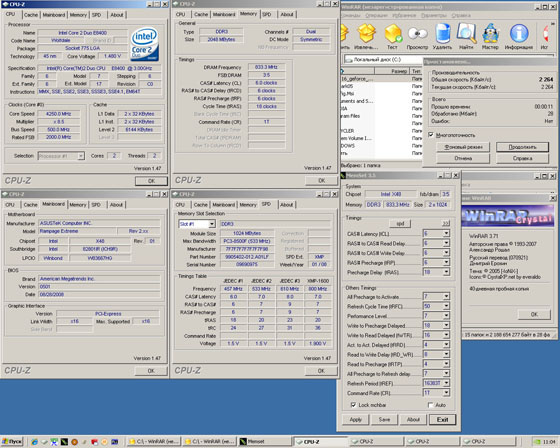Click the WinRAR Crystal banner image
Image resolution: width=560 pixels, height=448 pixels.
pos(508,216)
